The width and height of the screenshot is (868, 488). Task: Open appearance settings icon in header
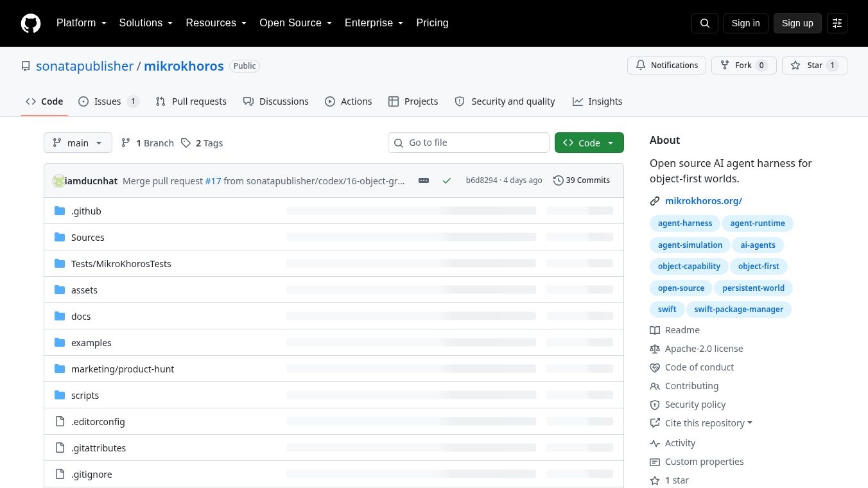[x=837, y=23]
